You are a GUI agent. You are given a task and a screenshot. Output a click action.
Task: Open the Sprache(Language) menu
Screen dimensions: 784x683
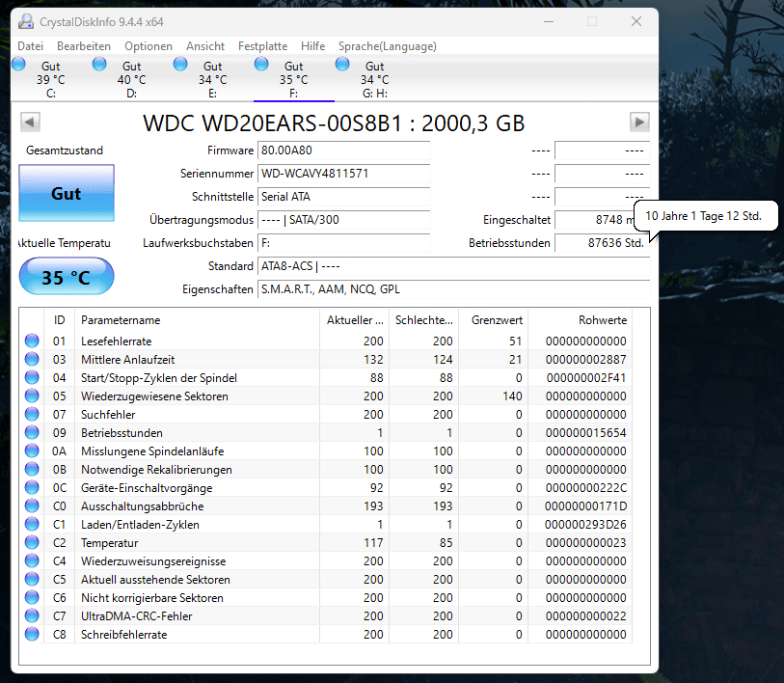388,46
